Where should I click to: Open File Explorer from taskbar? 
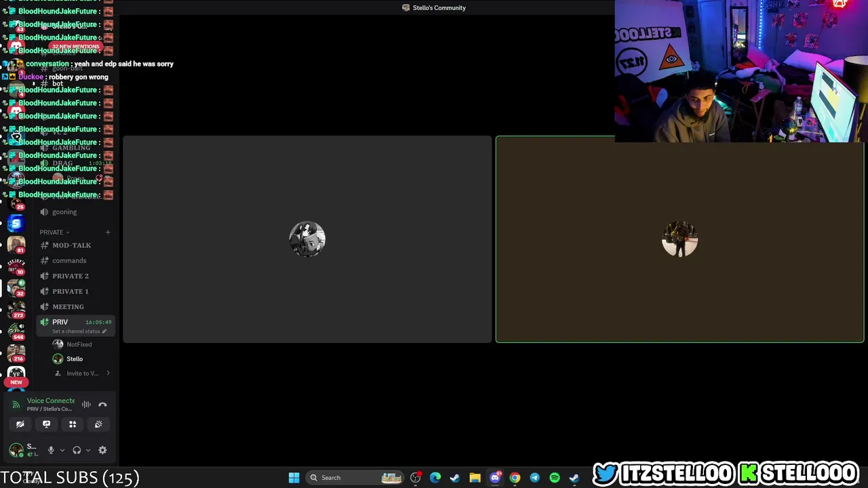[475, 478]
